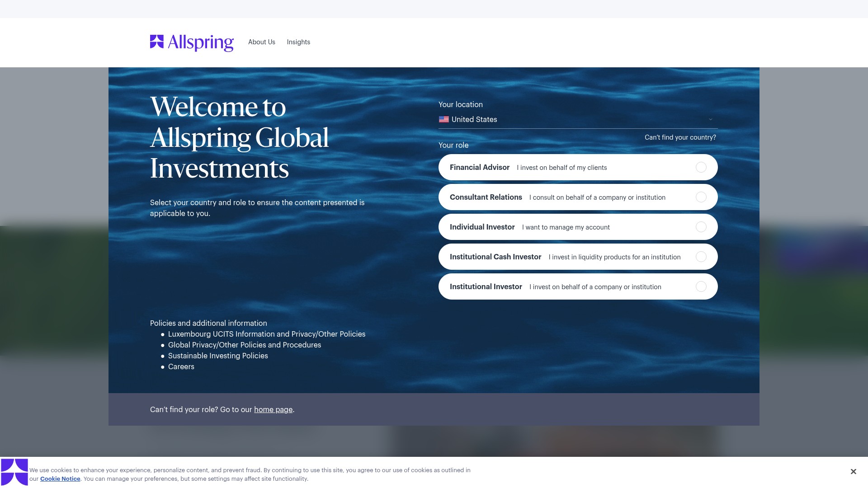The height and width of the screenshot is (488, 868).
Task: Open the Careers link
Action: [x=181, y=366]
